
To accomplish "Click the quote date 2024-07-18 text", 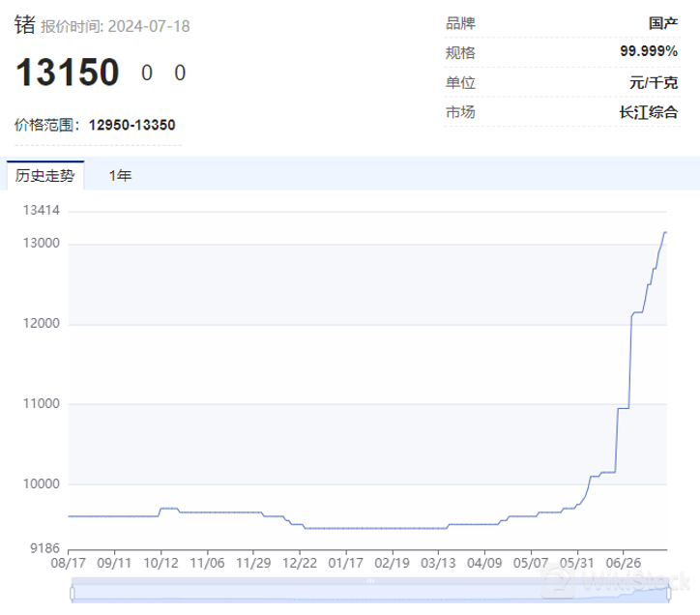I will pyautogui.click(x=148, y=26).
